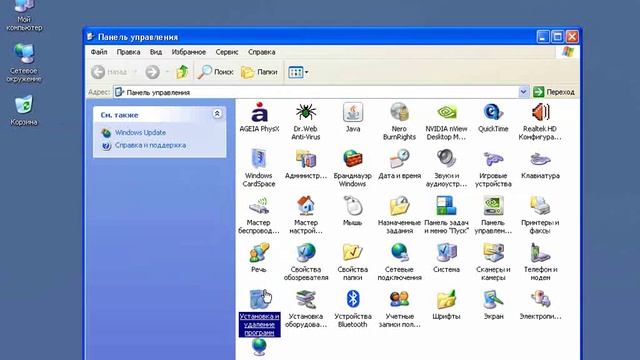This screenshot has width=640, height=360.
Task: Open Сетевое окружение desktop icon
Action: point(24,62)
